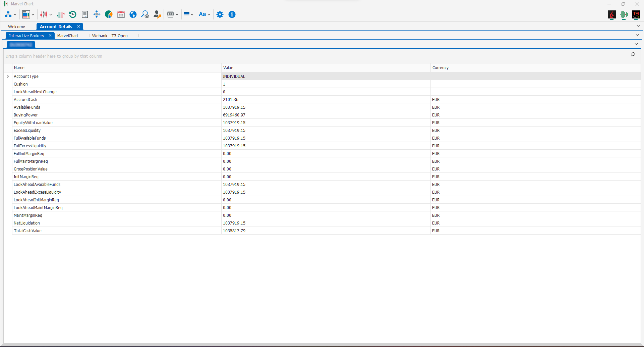Open dropdown arrow next to theme color

[192, 15]
